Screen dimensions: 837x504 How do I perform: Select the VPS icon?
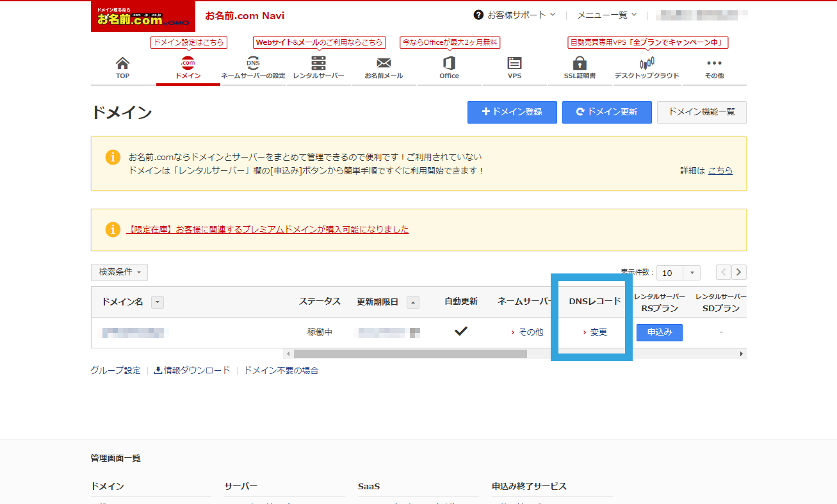[514, 63]
